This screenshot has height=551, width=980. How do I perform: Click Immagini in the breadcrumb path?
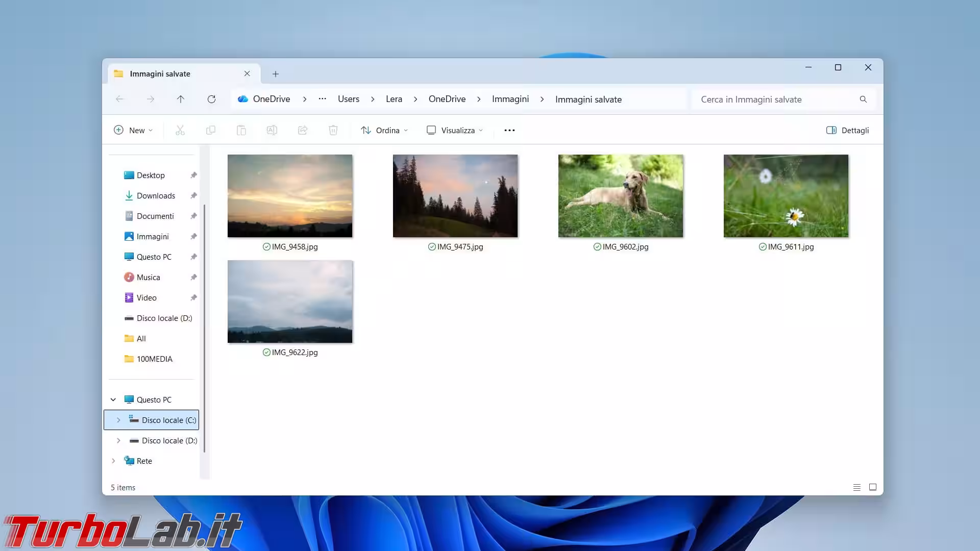click(x=510, y=99)
